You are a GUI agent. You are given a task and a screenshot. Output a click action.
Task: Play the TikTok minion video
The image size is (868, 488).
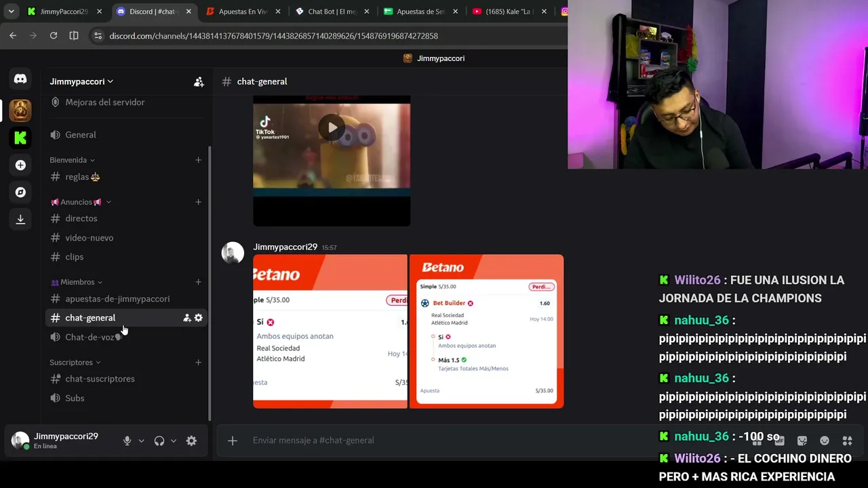tap(332, 127)
